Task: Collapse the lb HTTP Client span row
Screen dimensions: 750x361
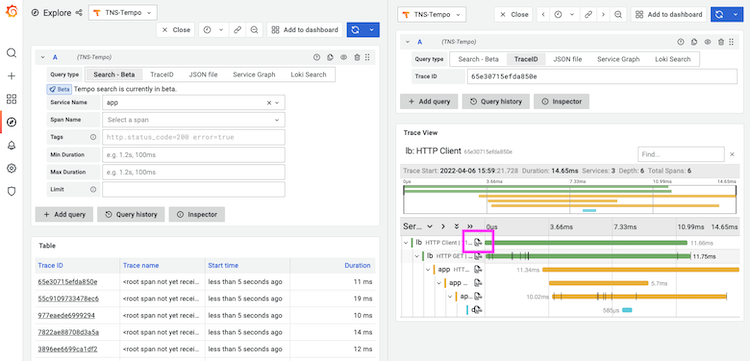Action: 406,243
